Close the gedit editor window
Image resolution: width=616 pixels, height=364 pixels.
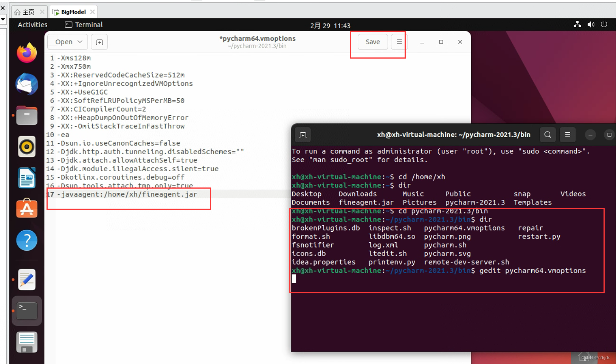click(x=460, y=42)
